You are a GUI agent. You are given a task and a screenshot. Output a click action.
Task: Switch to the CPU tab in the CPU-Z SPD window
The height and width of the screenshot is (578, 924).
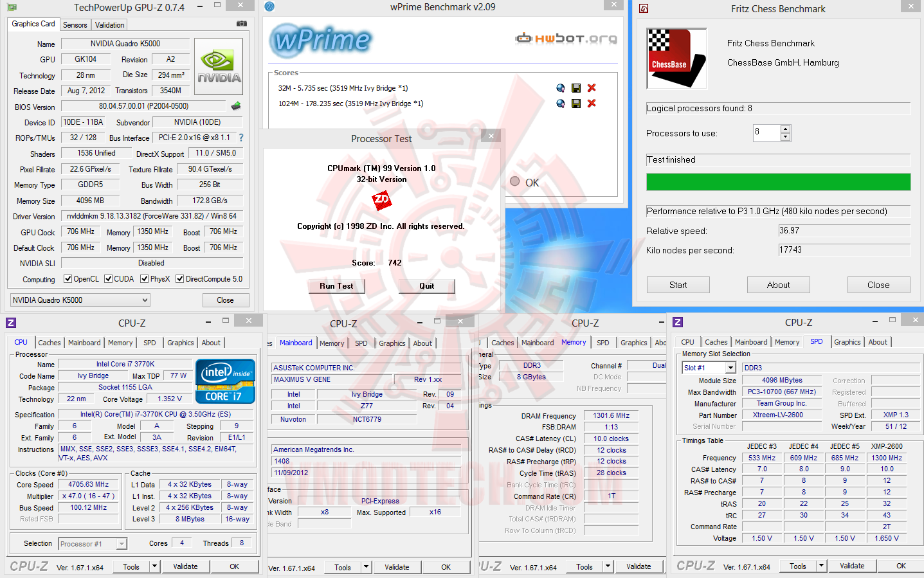click(687, 342)
